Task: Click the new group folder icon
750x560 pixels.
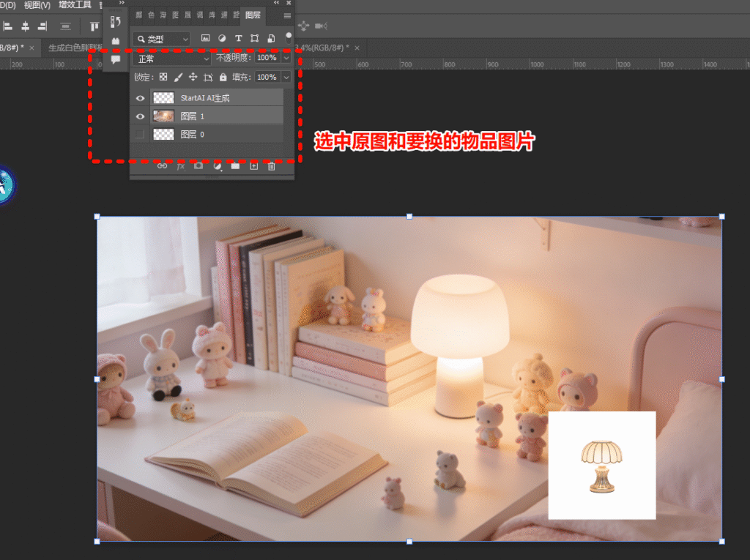Action: pyautogui.click(x=236, y=166)
